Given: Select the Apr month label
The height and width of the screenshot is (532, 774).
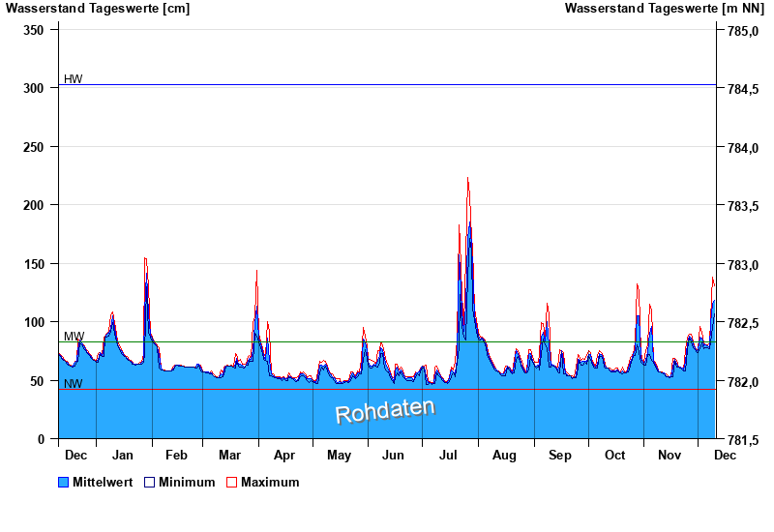Looking at the screenshot, I should tap(284, 455).
